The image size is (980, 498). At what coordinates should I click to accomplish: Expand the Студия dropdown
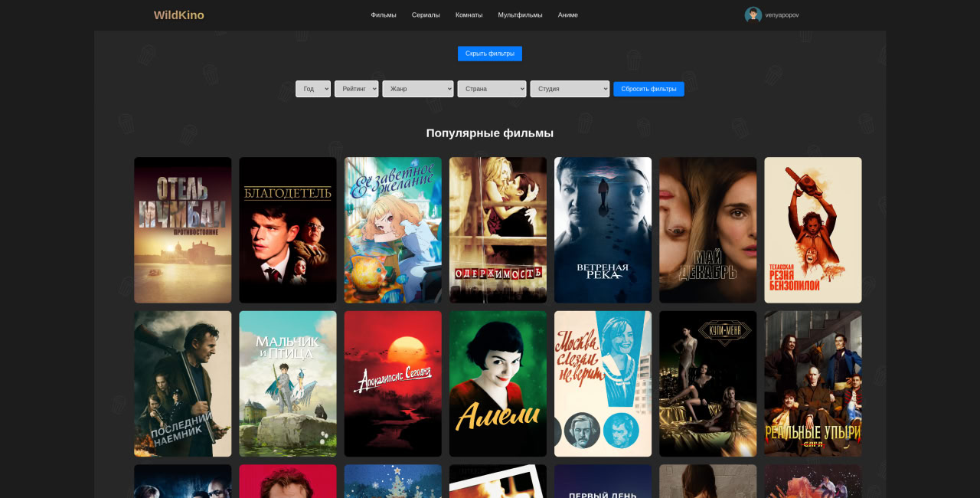570,89
